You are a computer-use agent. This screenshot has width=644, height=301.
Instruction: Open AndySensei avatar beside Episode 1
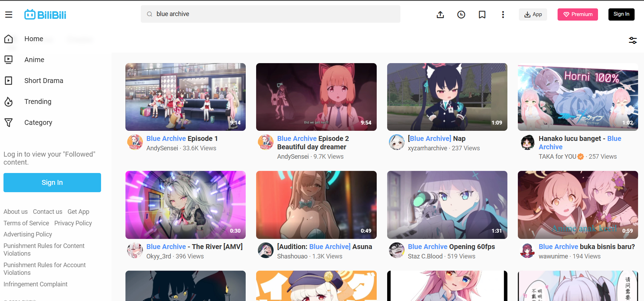pos(135,142)
